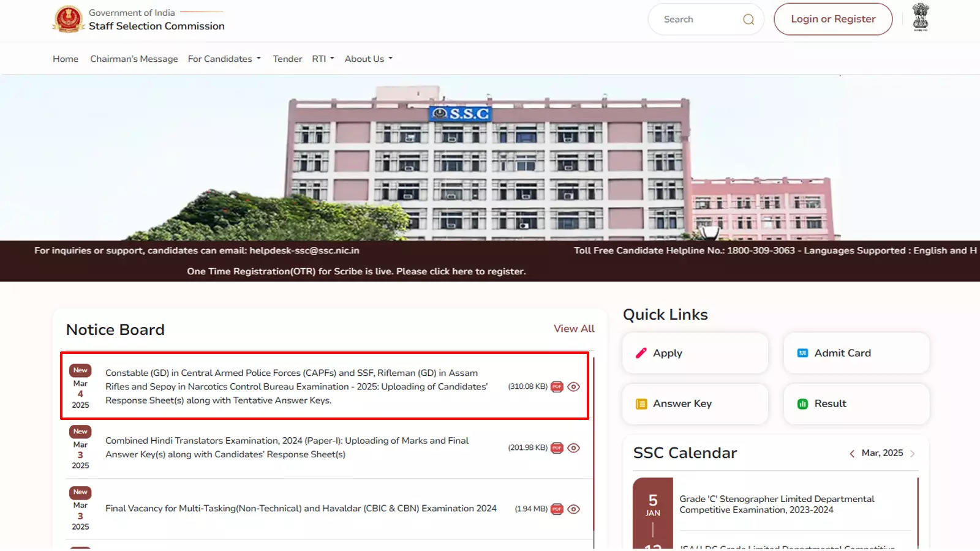
Task: Click the Result chart icon
Action: click(x=802, y=403)
